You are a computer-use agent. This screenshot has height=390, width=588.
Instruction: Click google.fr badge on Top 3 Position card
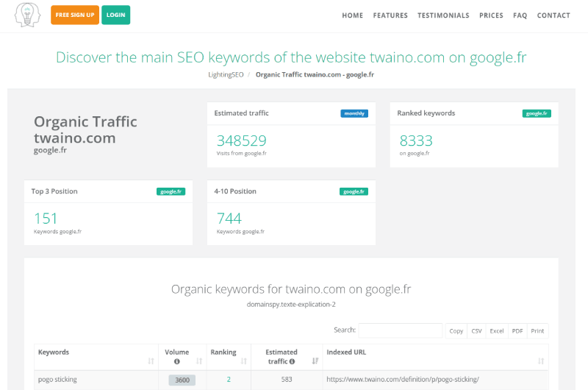point(171,191)
